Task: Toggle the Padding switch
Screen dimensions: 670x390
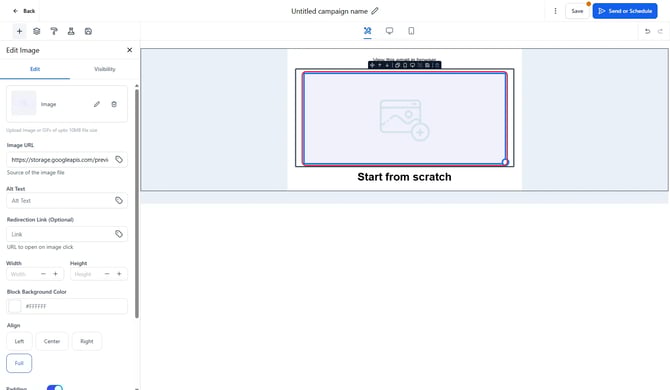Action: (55, 387)
